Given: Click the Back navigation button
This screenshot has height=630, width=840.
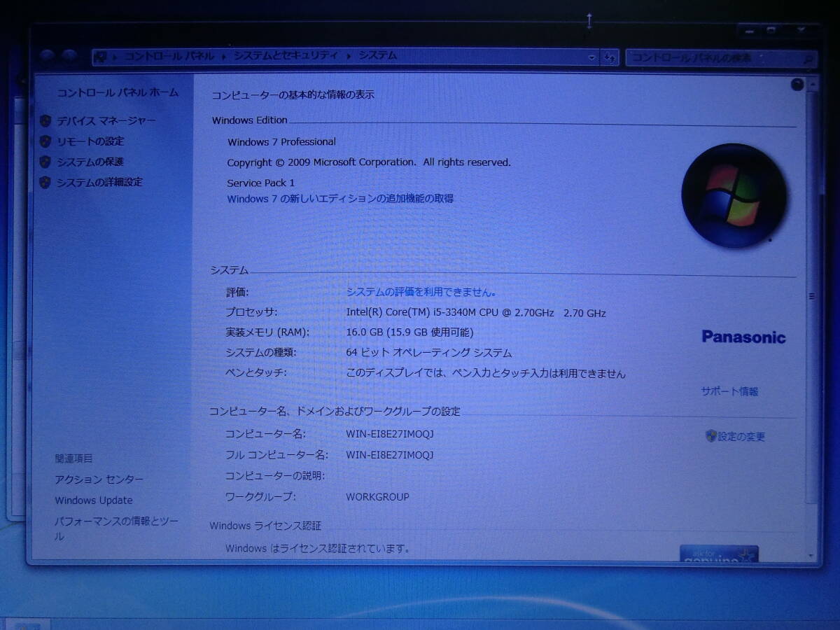Looking at the screenshot, I should pos(48,56).
